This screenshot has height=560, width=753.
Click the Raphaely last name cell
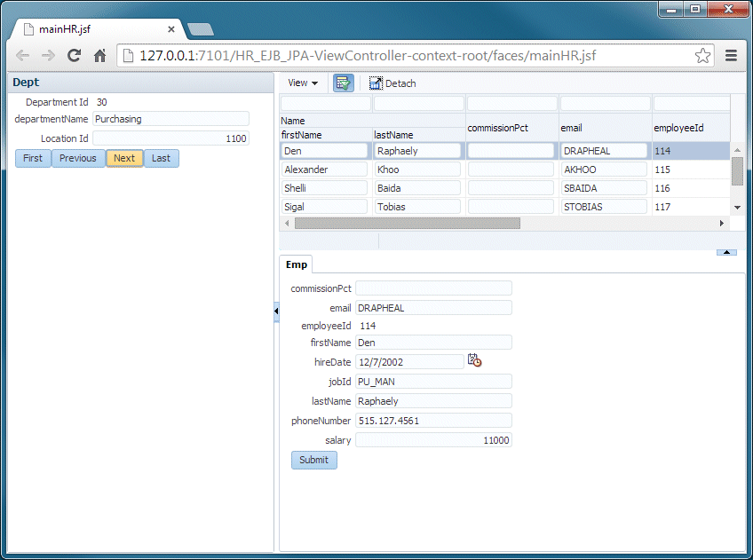point(417,151)
